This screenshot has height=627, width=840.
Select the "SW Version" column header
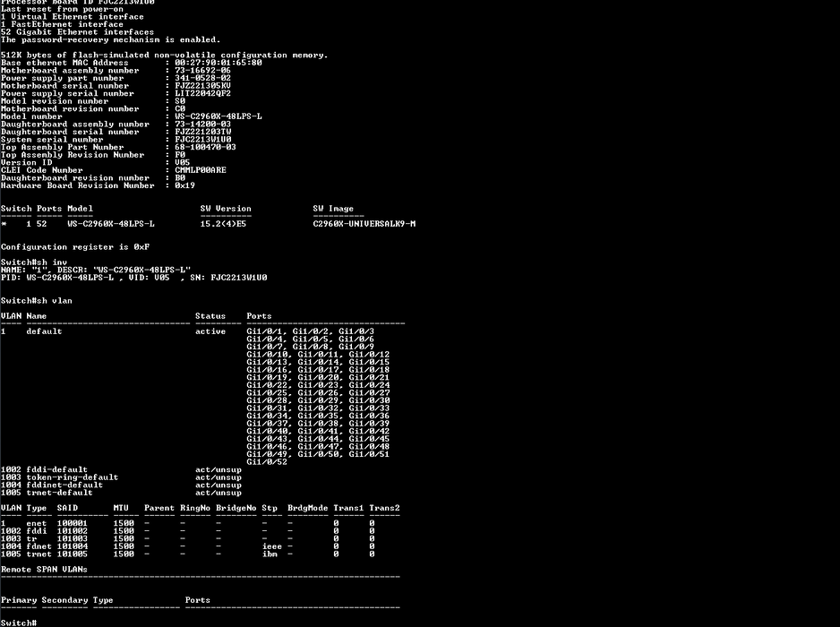[x=226, y=209]
